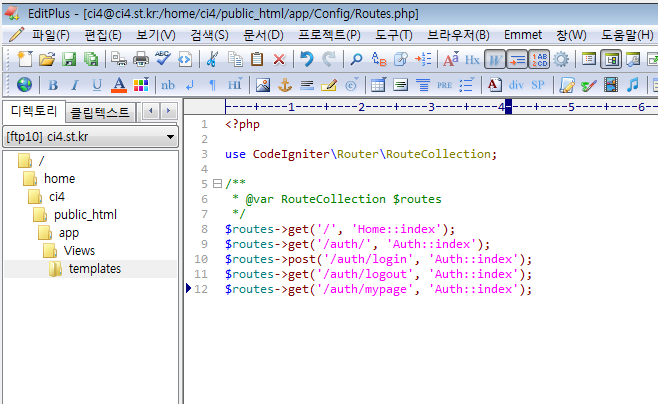Insert horizontal rule with the lines icon
Screen dimensions: 658x404
click(307, 86)
